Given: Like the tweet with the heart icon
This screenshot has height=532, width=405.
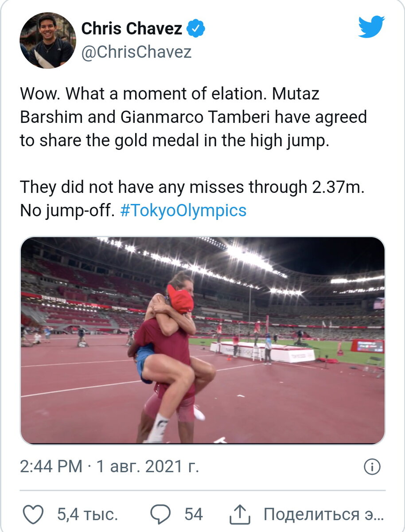Looking at the screenshot, I should pyautogui.click(x=33, y=514).
